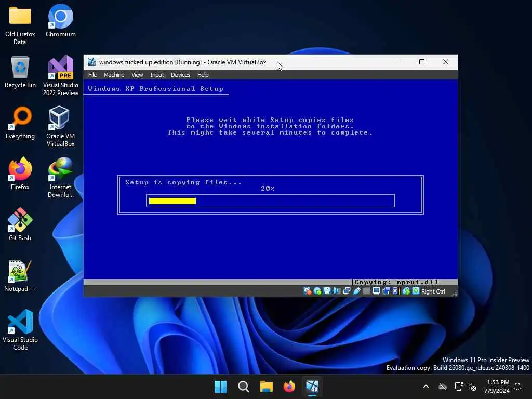Minimize the VirtualBox window

(x=398, y=62)
